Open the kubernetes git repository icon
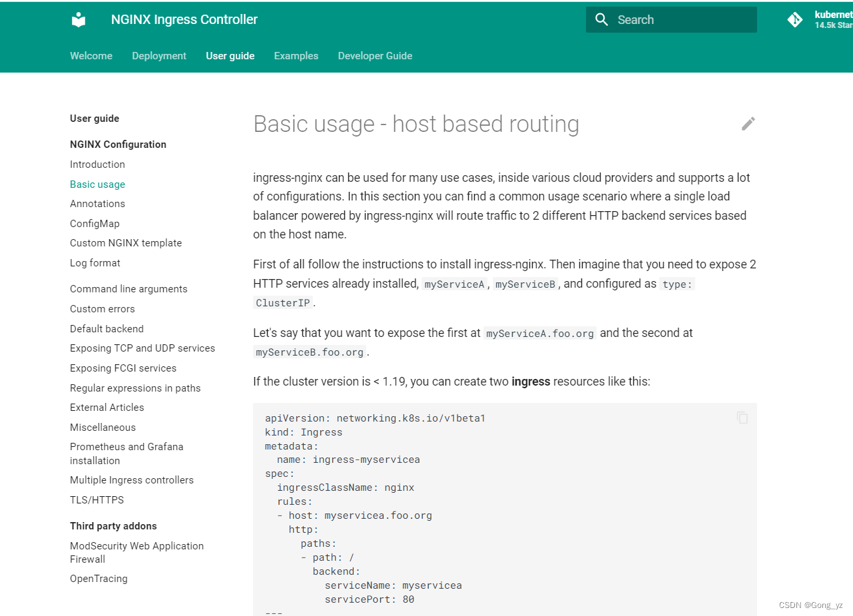 (795, 20)
